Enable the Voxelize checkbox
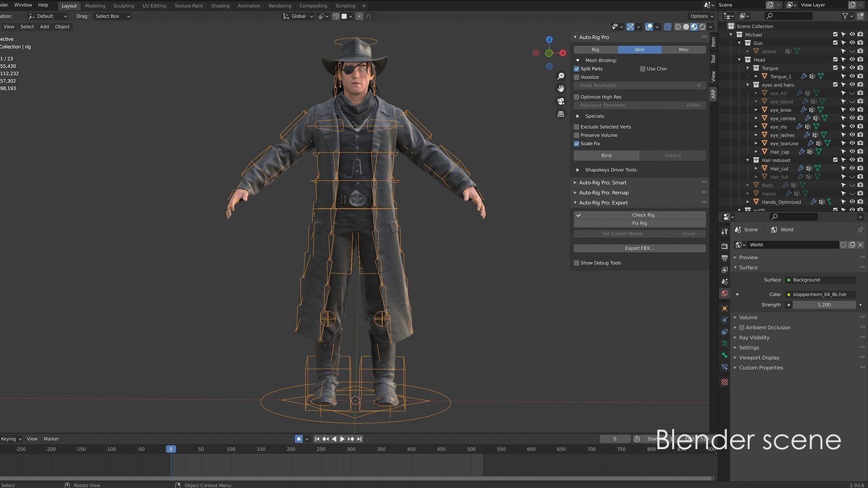Viewport: 868px width, 488px height. pos(576,77)
